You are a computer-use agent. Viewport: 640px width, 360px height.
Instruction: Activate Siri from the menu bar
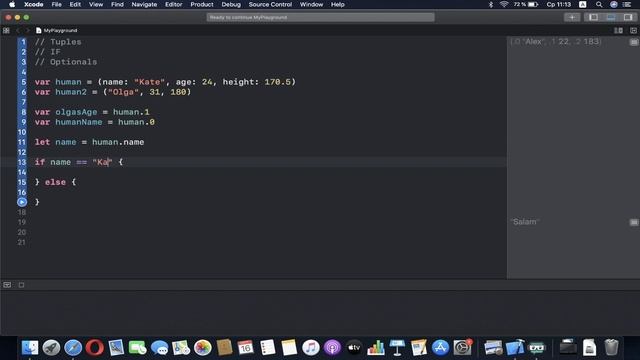(613, 4)
